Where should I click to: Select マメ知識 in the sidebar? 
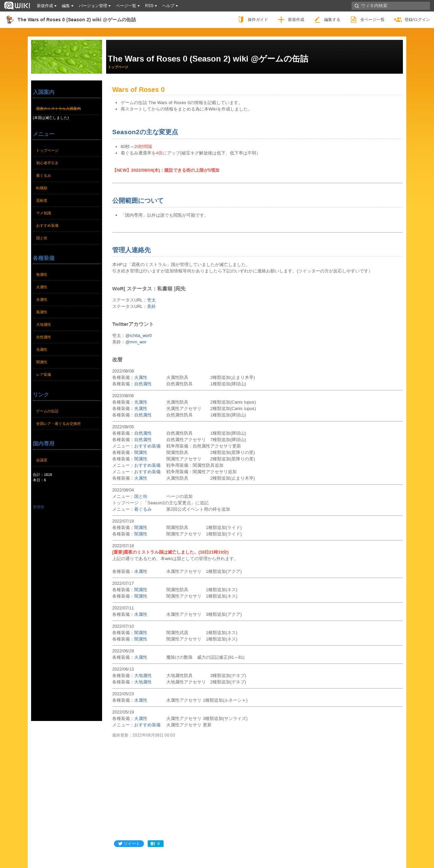pos(44,213)
